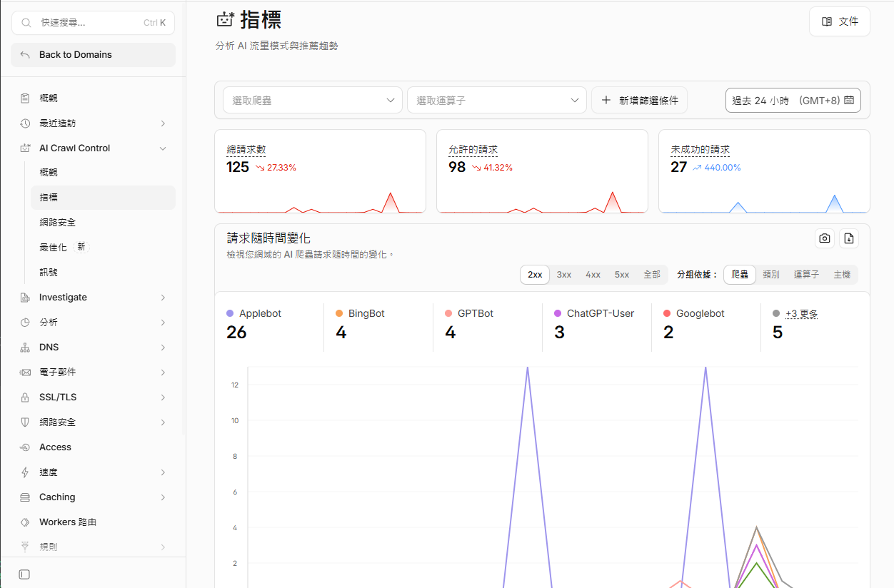Expand the 電子郵件 section chevron
Viewport: 894px width, 588px height.
click(x=163, y=372)
